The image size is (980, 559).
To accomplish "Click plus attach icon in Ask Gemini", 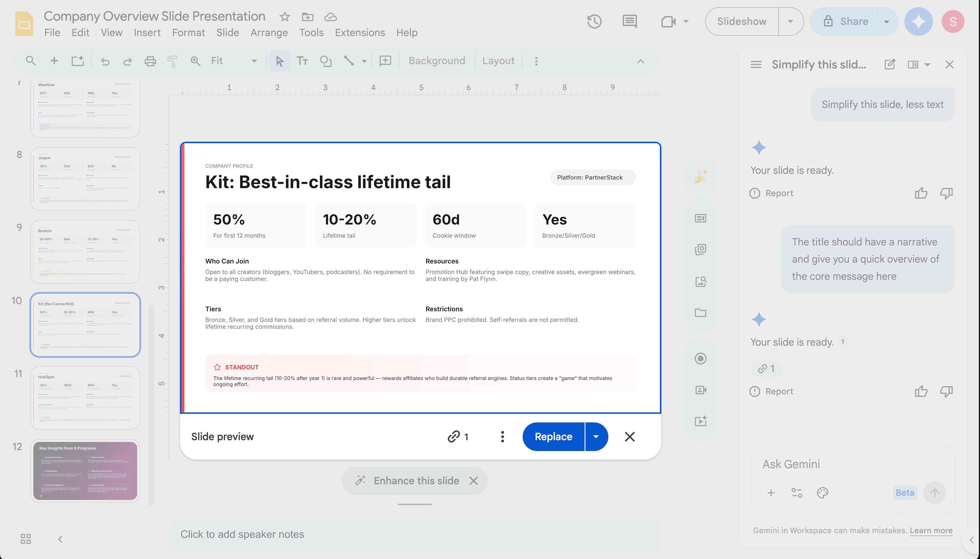I will (x=771, y=493).
